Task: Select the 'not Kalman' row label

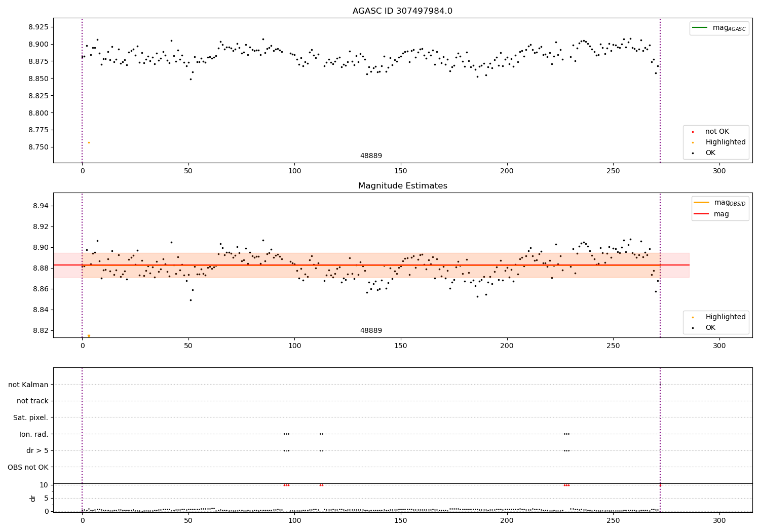Action: (28, 385)
